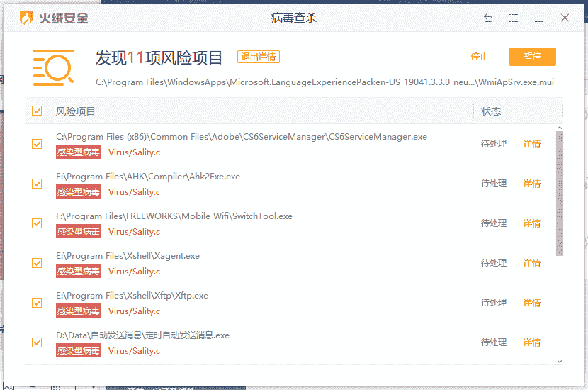588x390 pixels.
Task: Click the scanning magnifier icon
Action: [53, 68]
